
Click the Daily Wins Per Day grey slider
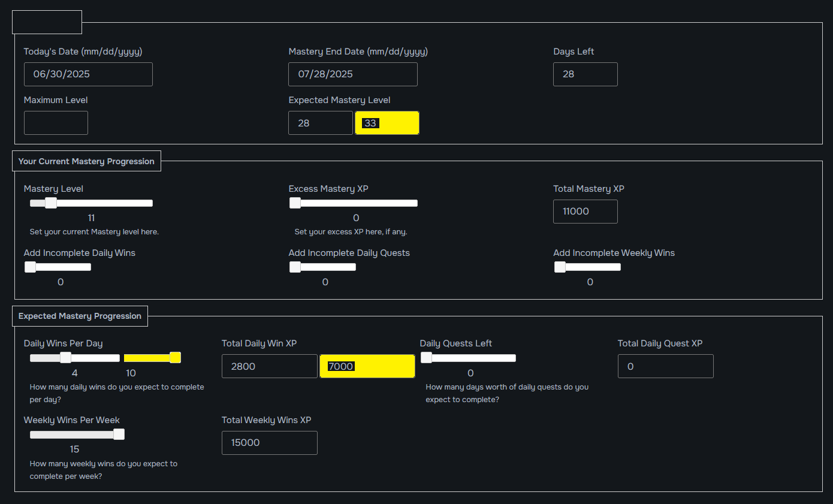tap(75, 358)
